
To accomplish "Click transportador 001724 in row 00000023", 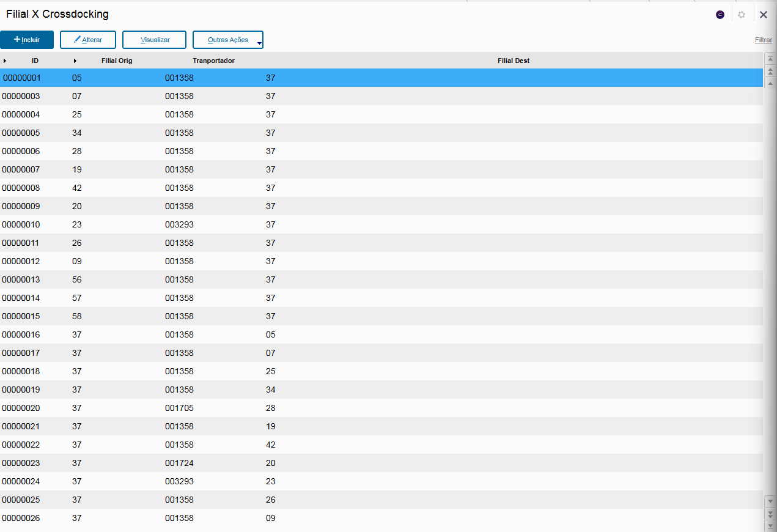I will (179, 463).
